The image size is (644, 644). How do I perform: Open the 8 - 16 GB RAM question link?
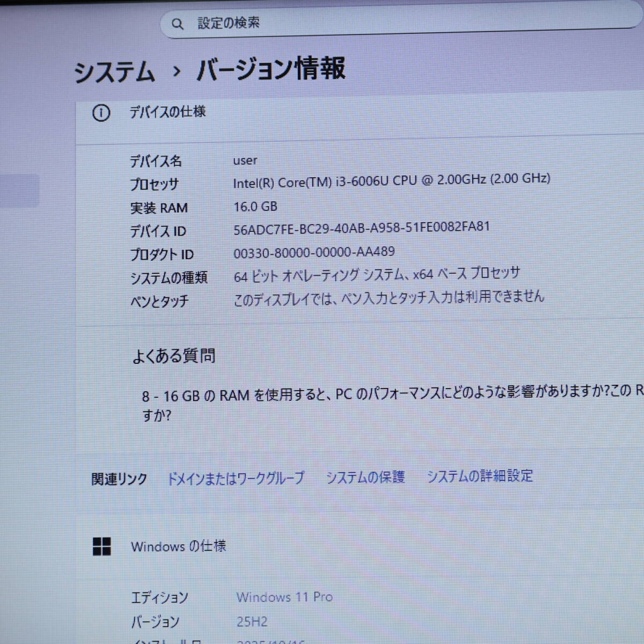(x=393, y=403)
